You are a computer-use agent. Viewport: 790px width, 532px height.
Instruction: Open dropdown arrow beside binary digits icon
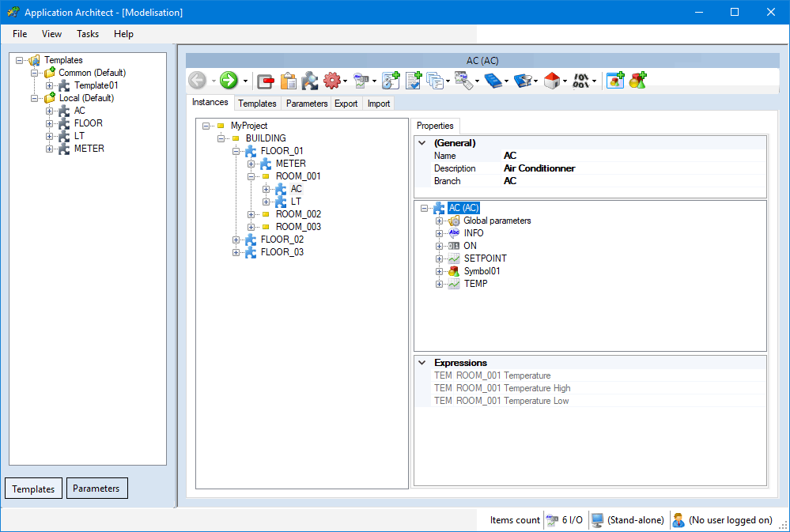coord(595,81)
